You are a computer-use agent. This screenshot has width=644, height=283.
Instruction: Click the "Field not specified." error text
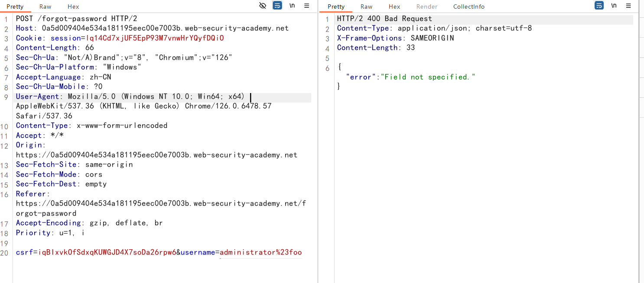point(428,77)
